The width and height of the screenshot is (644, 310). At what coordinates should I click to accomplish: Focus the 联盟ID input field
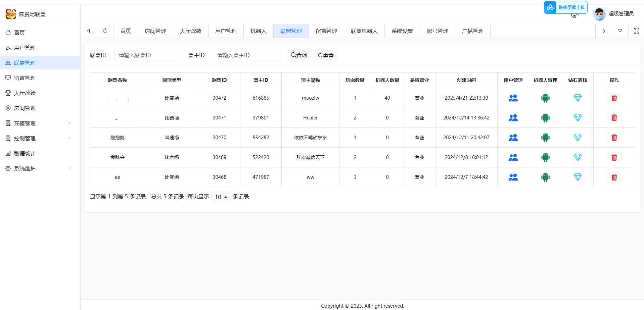coord(148,55)
